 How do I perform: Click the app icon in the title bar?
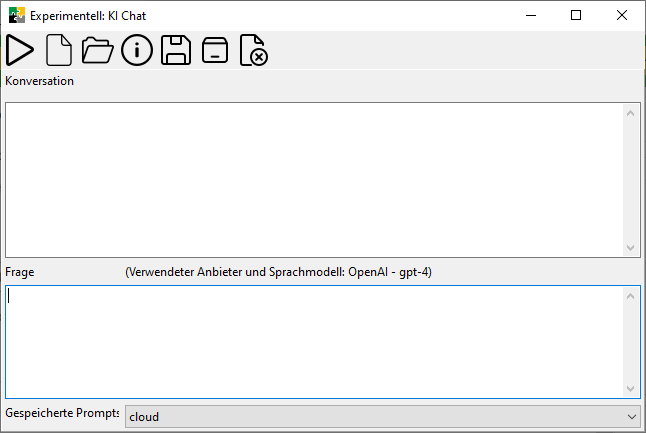(17, 15)
